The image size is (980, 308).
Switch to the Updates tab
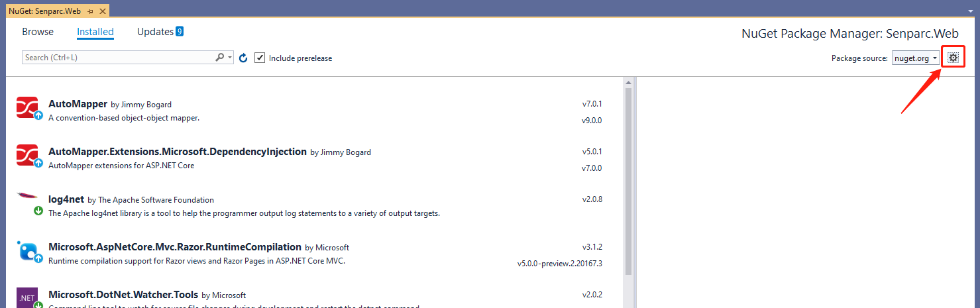coord(155,32)
